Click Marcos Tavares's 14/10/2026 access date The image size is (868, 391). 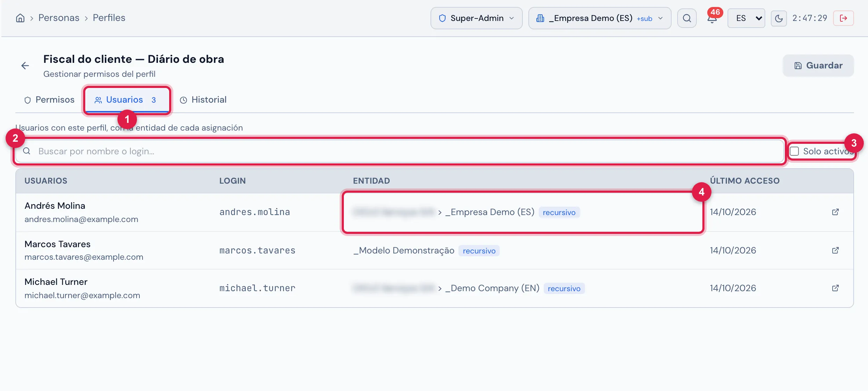pos(733,250)
